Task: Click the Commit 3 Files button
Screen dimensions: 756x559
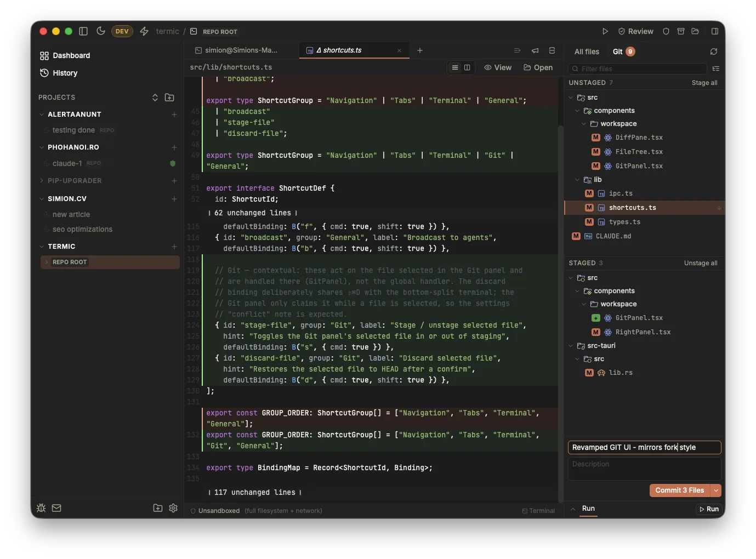Action: [x=680, y=490]
